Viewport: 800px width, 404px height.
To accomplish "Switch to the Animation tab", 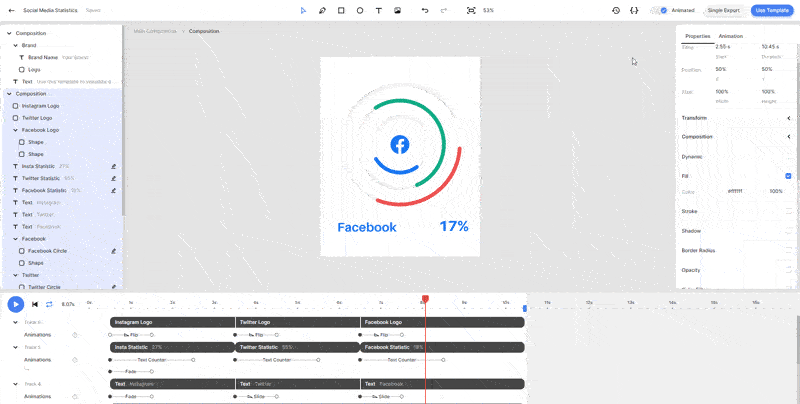I will pos(731,36).
